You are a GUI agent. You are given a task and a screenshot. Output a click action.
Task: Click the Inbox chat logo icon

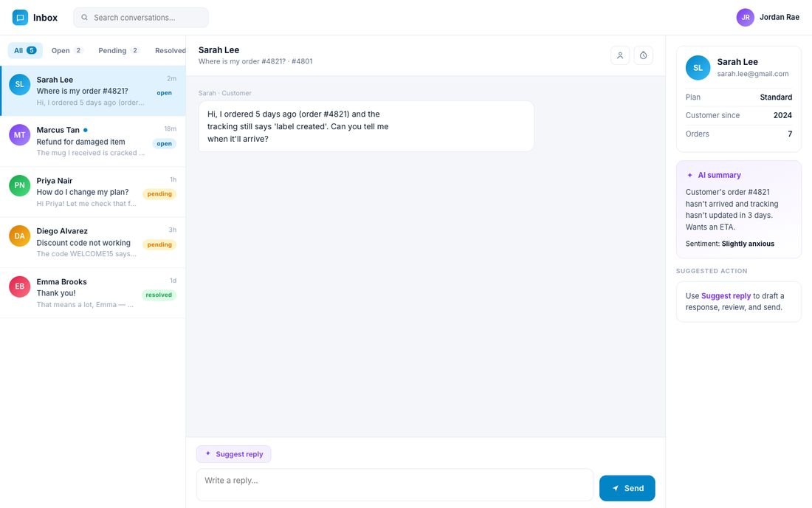20,17
